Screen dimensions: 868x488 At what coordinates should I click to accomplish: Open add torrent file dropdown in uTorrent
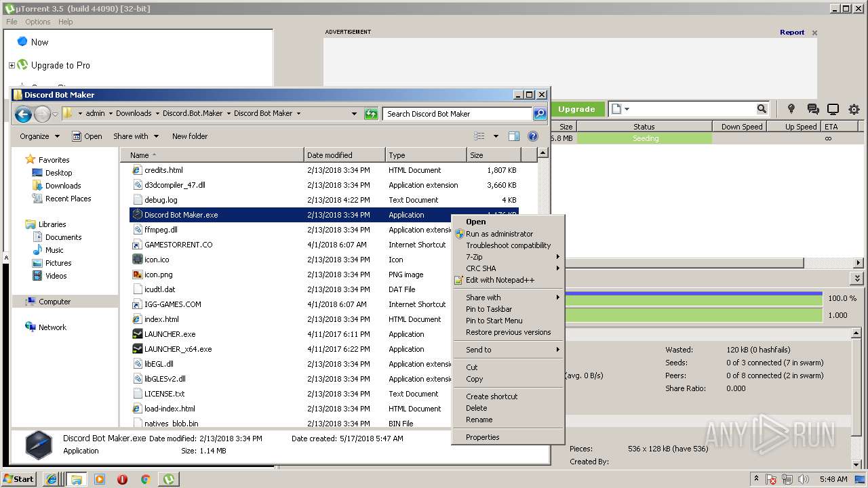(x=627, y=109)
